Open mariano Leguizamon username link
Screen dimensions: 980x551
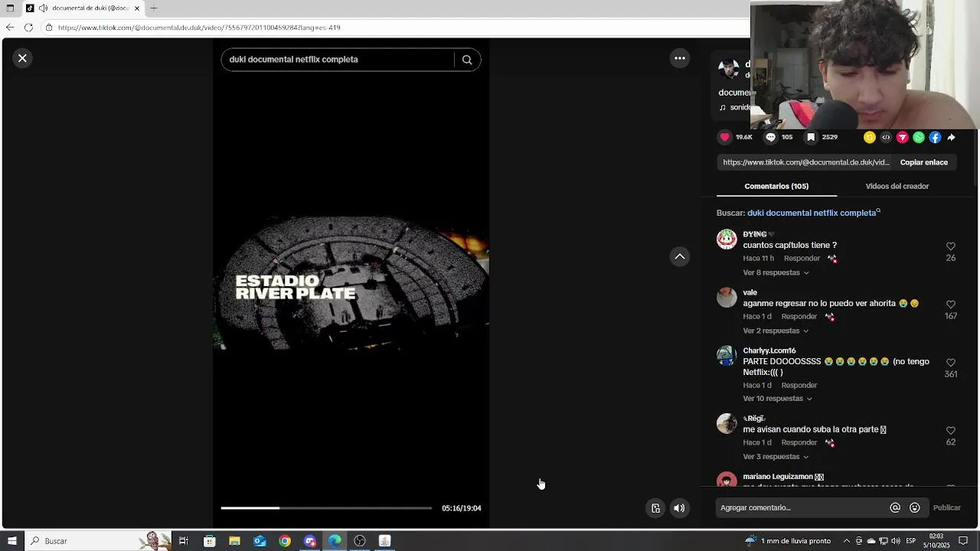pos(783,477)
